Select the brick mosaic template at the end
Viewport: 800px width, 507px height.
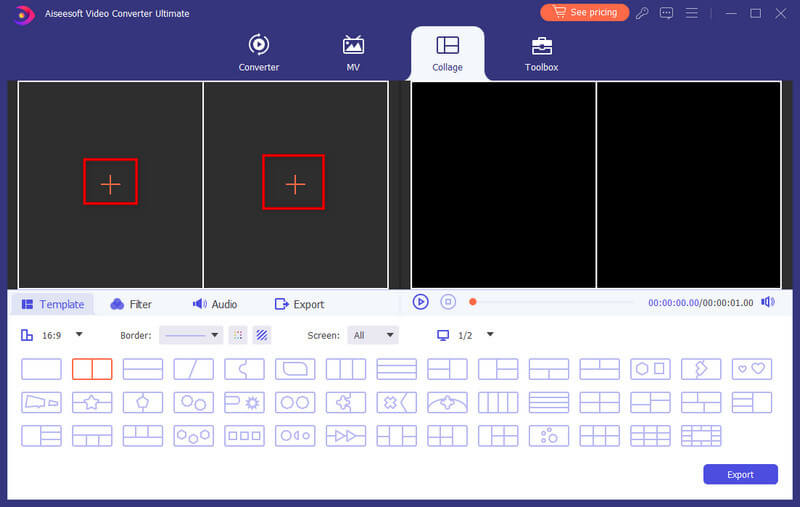coord(701,436)
